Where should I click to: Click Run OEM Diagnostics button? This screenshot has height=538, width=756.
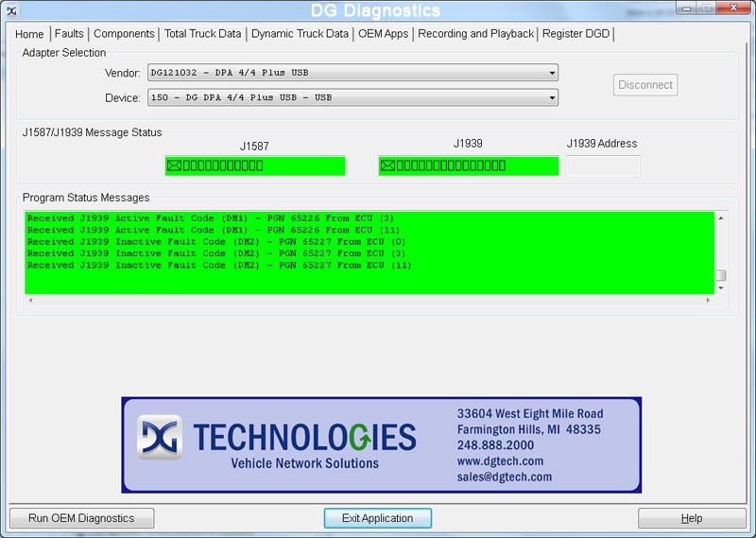pos(81,518)
